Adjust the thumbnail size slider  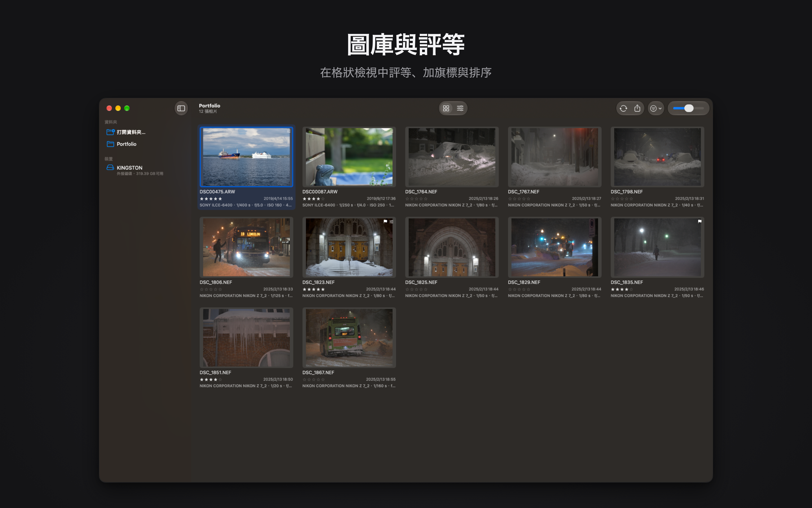coord(688,108)
